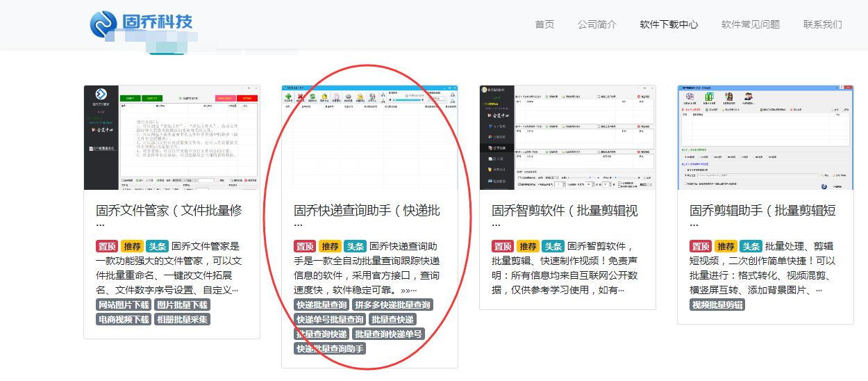The height and width of the screenshot is (381, 868).
Task: Go to 软件下载中心
Action: (669, 24)
